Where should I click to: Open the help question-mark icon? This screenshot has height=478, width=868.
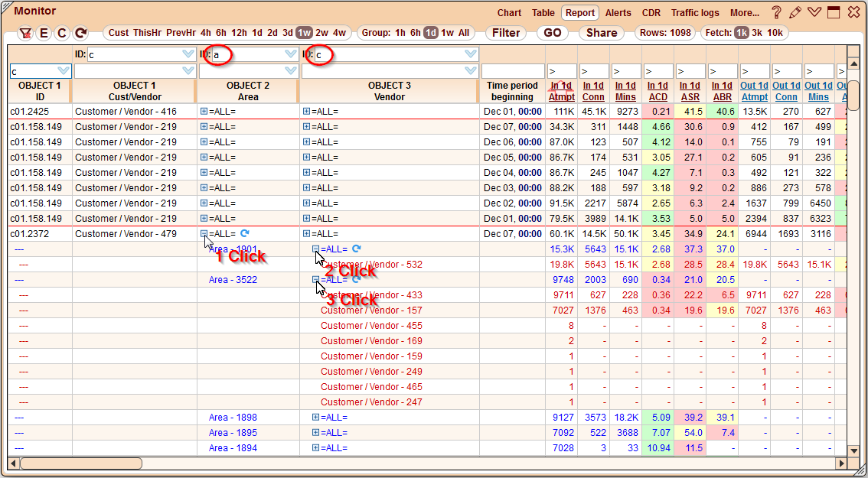tap(777, 12)
